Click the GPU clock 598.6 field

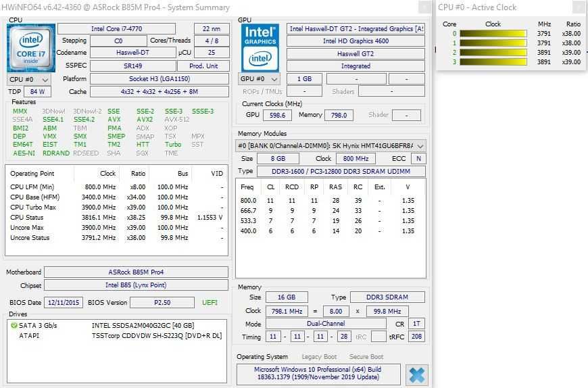(x=277, y=115)
